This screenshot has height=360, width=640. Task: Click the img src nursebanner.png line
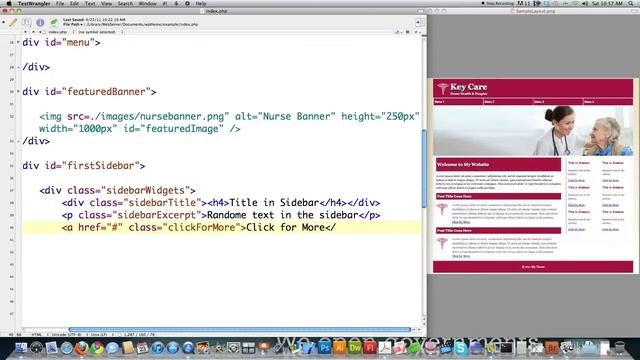(229, 116)
